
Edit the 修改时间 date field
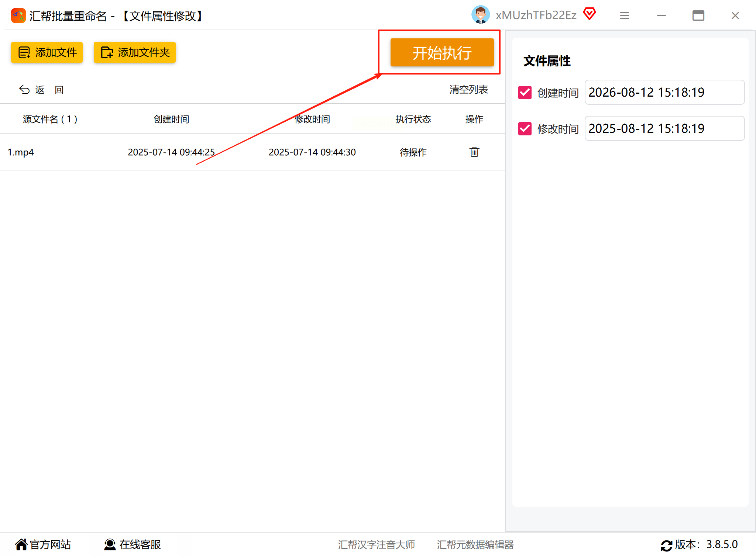coord(664,128)
